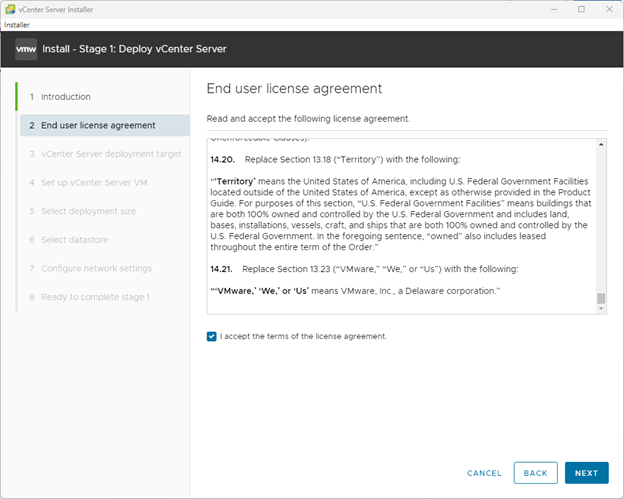Click the license text scroll down arrow

pos(601,308)
